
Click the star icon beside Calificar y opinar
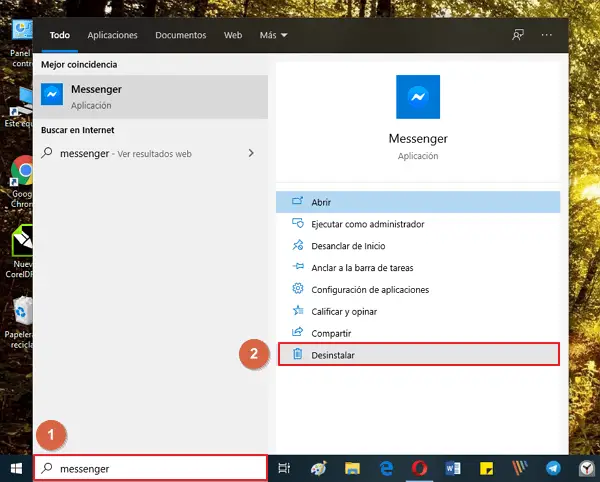click(298, 310)
